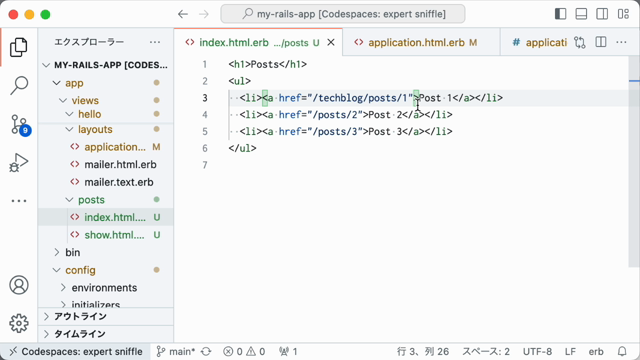
Task: Click the main* branch in status bar
Action: [x=176, y=351]
